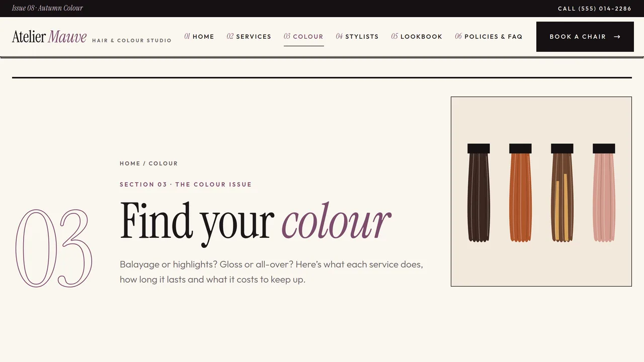Click the 'Hair & Colour Studio' tagline
The width and height of the screenshot is (644, 362).
pos(132,40)
